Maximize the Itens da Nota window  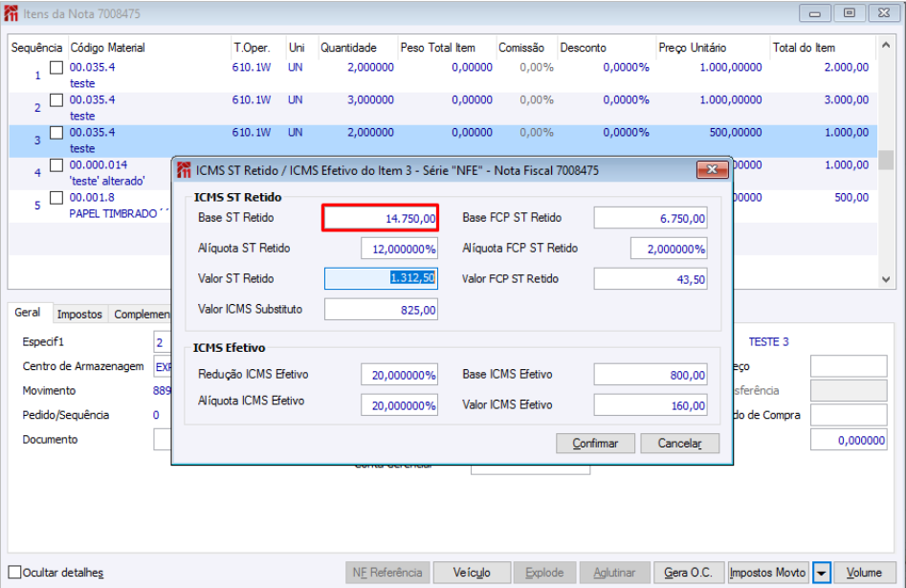tap(849, 13)
